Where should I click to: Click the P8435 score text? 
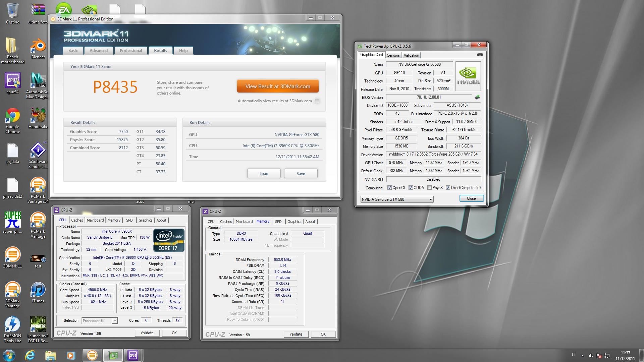pos(115,87)
